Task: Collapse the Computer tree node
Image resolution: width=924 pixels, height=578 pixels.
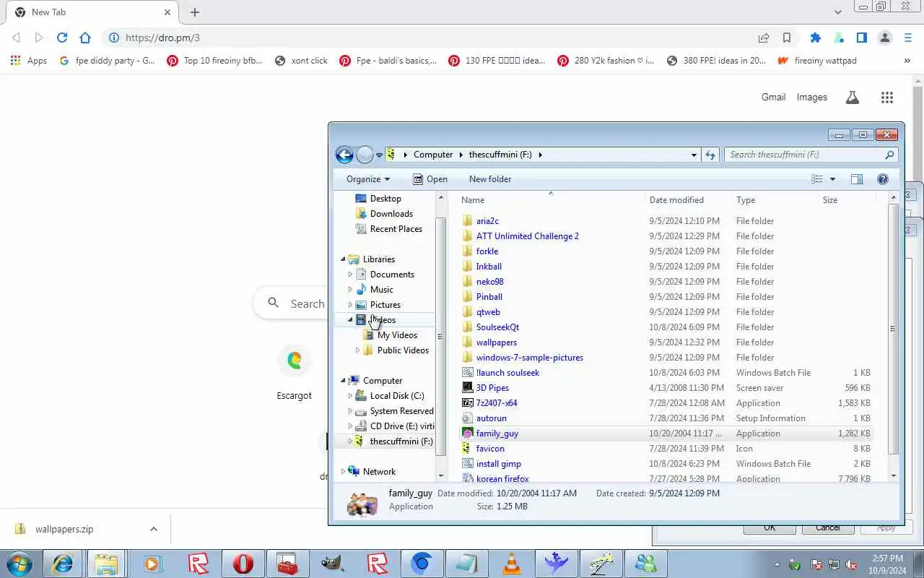Action: [344, 381]
